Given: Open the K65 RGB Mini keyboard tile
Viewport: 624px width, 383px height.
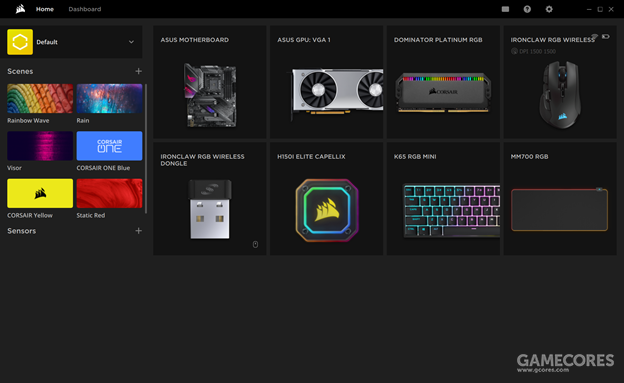Looking at the screenshot, I should (x=443, y=199).
